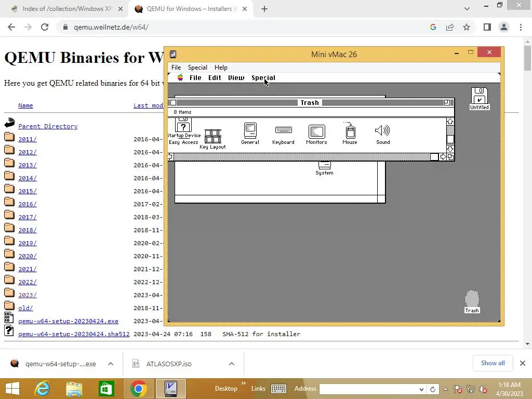
Task: Click the taskbar Address input field
Action: (x=369, y=389)
